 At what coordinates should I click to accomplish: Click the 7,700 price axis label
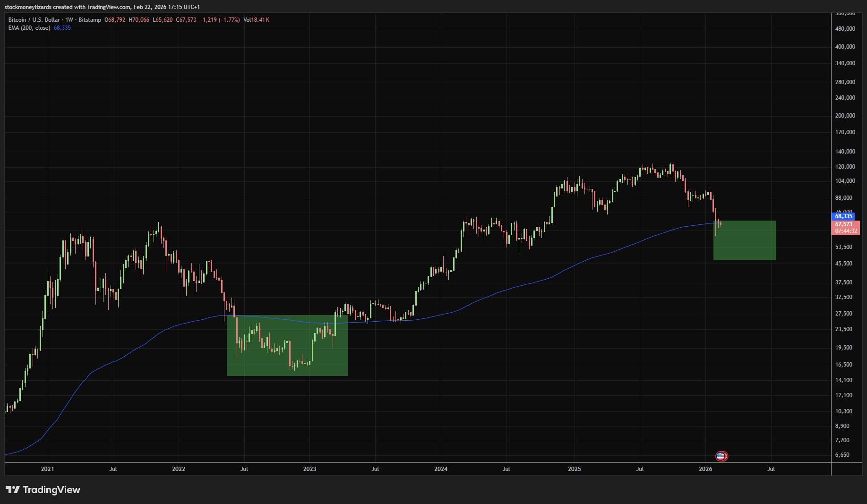[842, 440]
